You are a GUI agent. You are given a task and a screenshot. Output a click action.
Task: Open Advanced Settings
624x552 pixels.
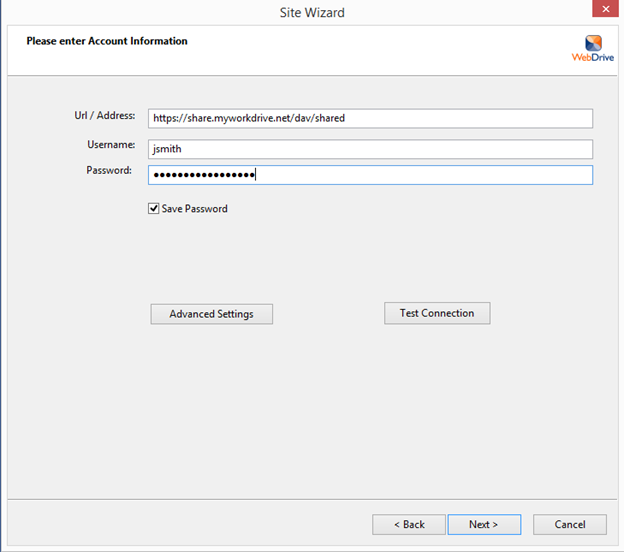[211, 314]
